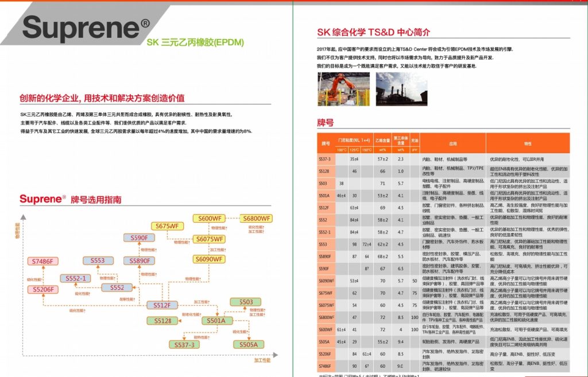Click the '充油' column header
Screen dimensions: 588x377
click(x=415, y=140)
